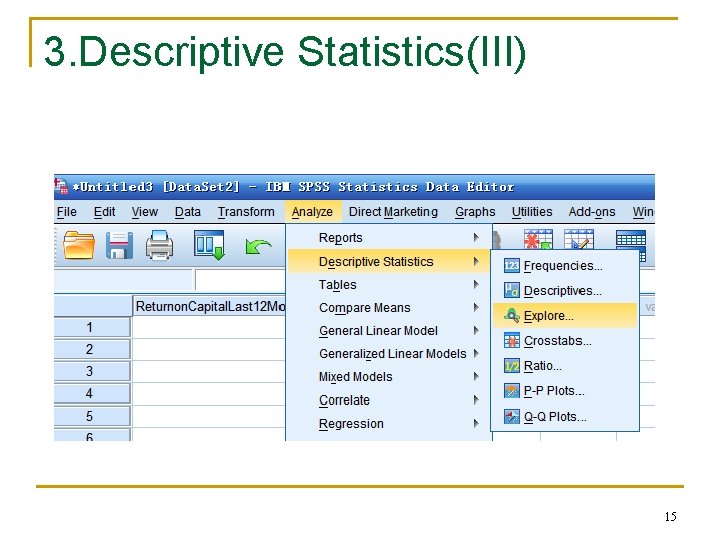Open the Edit menu
The image size is (720, 540).
point(104,212)
